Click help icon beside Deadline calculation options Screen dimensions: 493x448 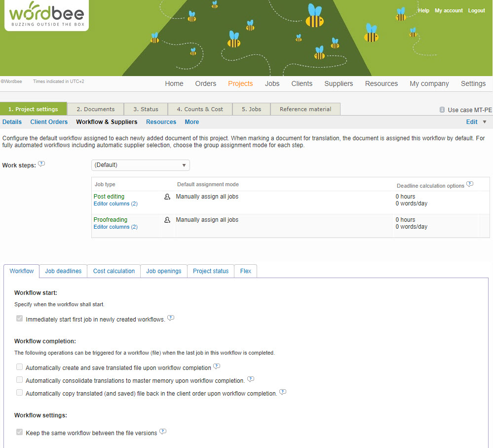pos(470,185)
